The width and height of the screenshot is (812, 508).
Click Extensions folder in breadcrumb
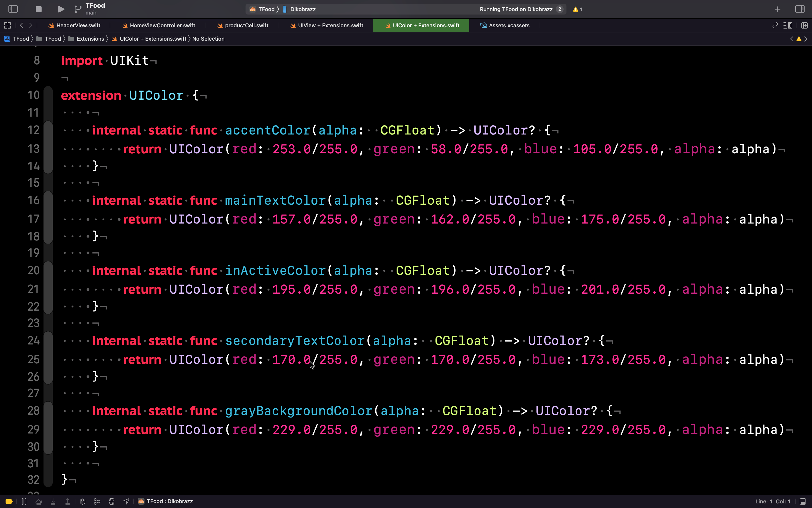tap(86, 39)
